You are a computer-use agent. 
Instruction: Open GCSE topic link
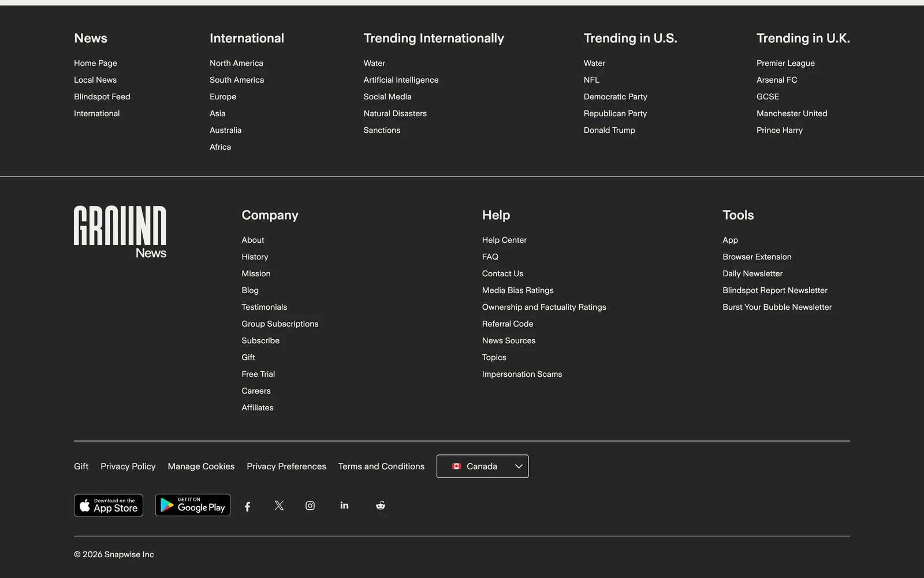(767, 97)
